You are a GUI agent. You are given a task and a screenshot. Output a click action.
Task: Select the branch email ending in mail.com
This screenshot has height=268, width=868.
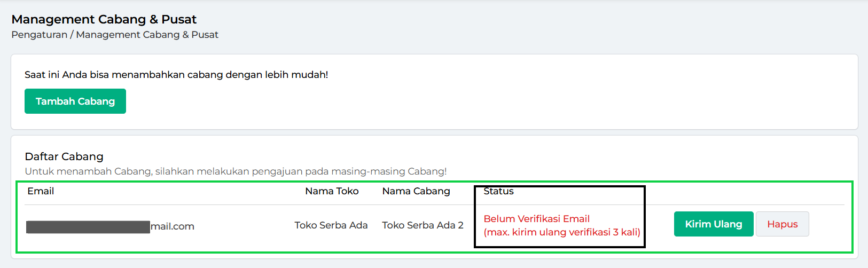pyautogui.click(x=110, y=226)
